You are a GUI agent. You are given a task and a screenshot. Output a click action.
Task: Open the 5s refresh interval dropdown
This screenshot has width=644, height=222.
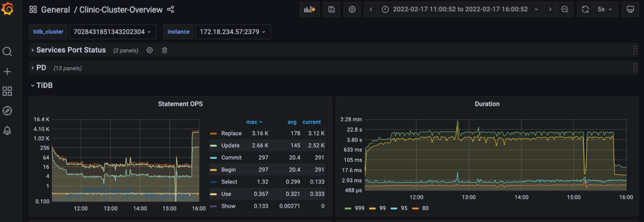[605, 10]
